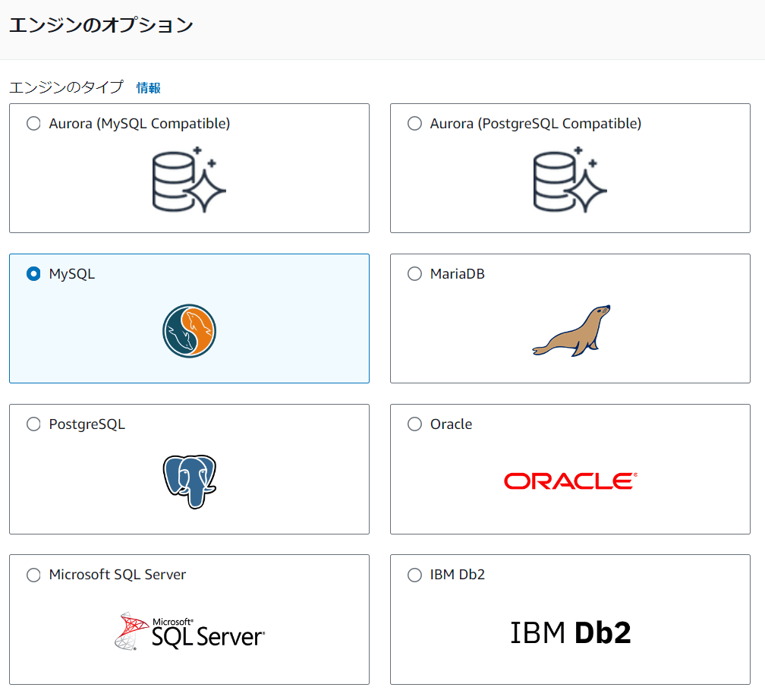
Task: Select the MySQL radio button
Action: 33,274
